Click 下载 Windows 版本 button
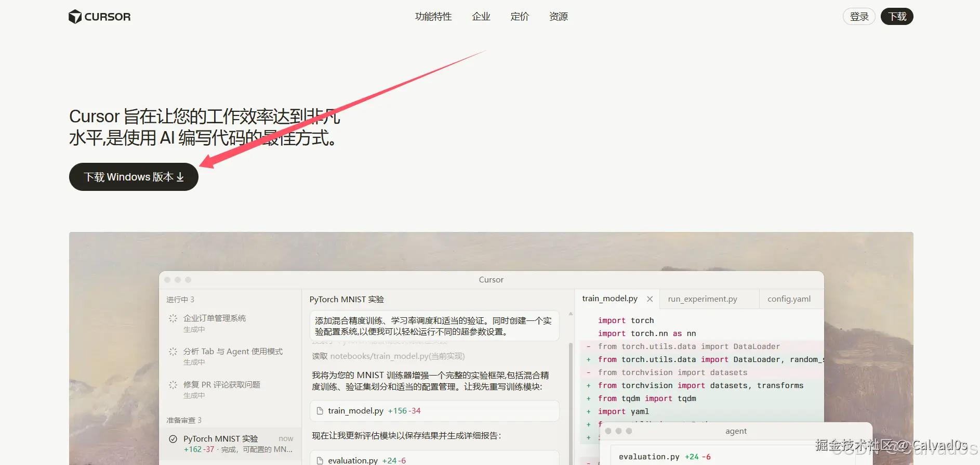980x465 pixels. pyautogui.click(x=134, y=177)
